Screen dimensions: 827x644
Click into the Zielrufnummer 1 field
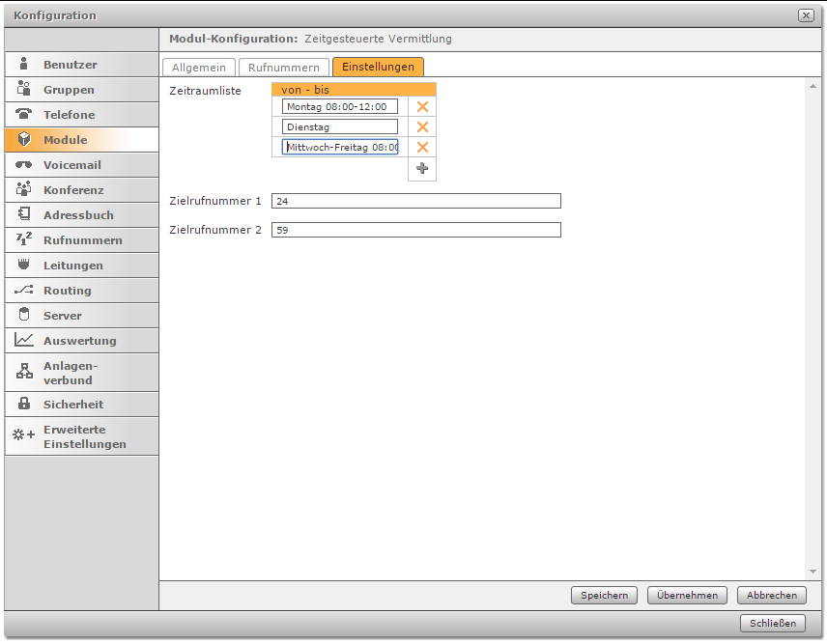click(415, 201)
